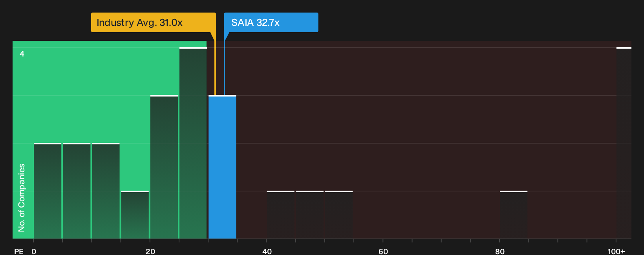Image resolution: width=644 pixels, height=255 pixels.
Task: Click the histogram bar at PE 20-25
Action: coord(164,167)
